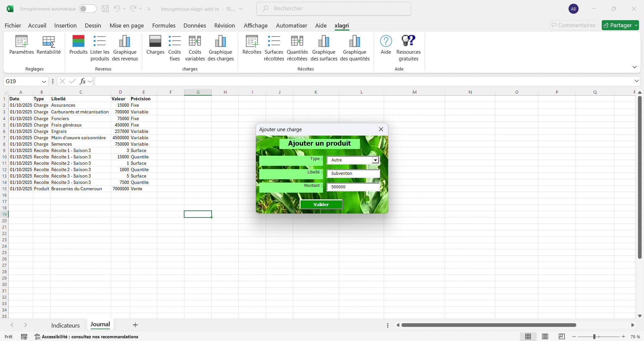Viewport: 644px width, 341px height.
Task: Switch to Page Break Preview view
Action: coord(562,337)
